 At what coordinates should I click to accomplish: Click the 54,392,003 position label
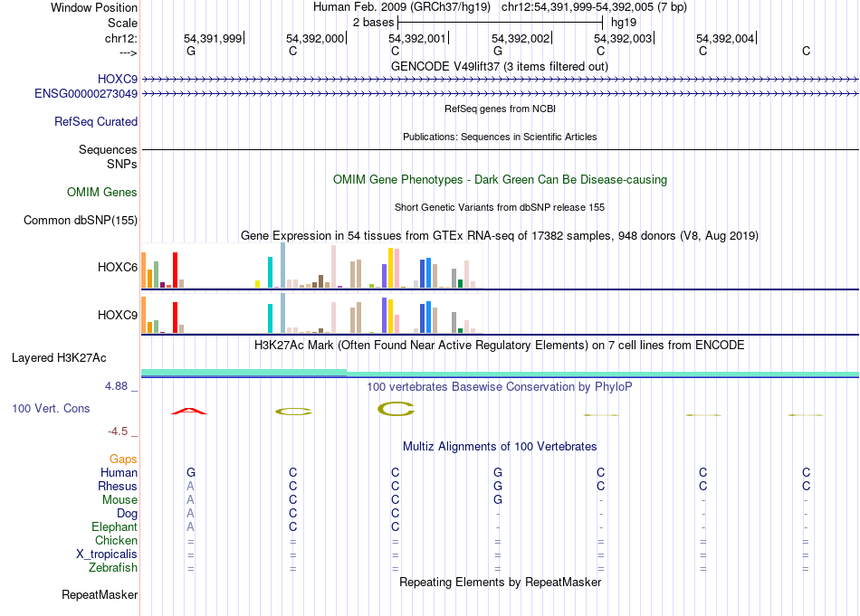pos(623,38)
